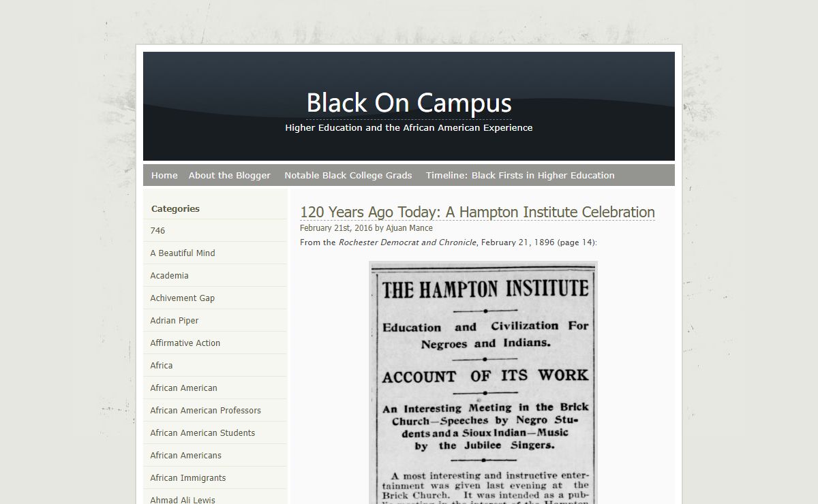Click the post date February 21st, 2016

point(336,228)
